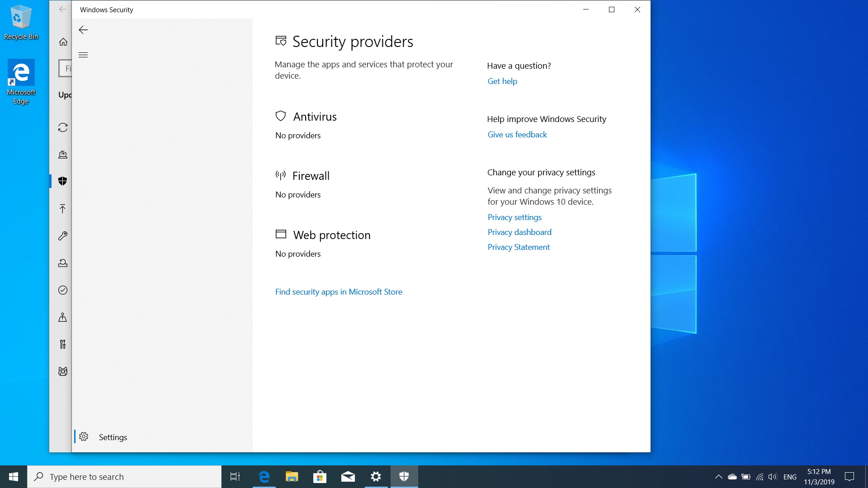Image resolution: width=868 pixels, height=488 pixels.
Task: Go back using Windows Security back arrow
Action: [83, 30]
